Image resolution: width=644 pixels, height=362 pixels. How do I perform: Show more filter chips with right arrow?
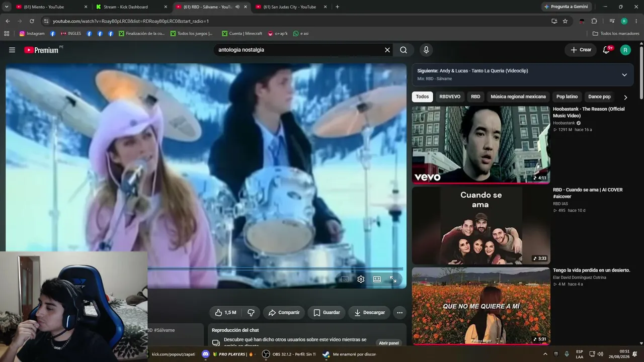click(x=625, y=97)
